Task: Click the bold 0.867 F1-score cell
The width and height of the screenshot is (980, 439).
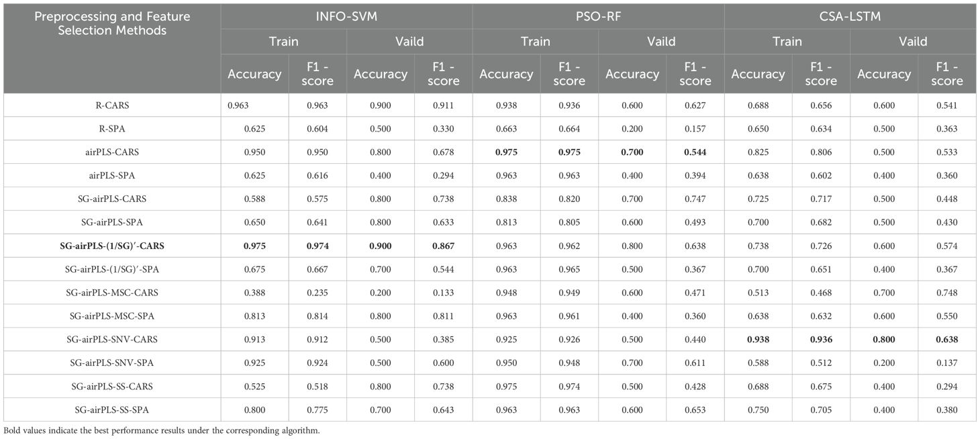Action: coord(443,246)
